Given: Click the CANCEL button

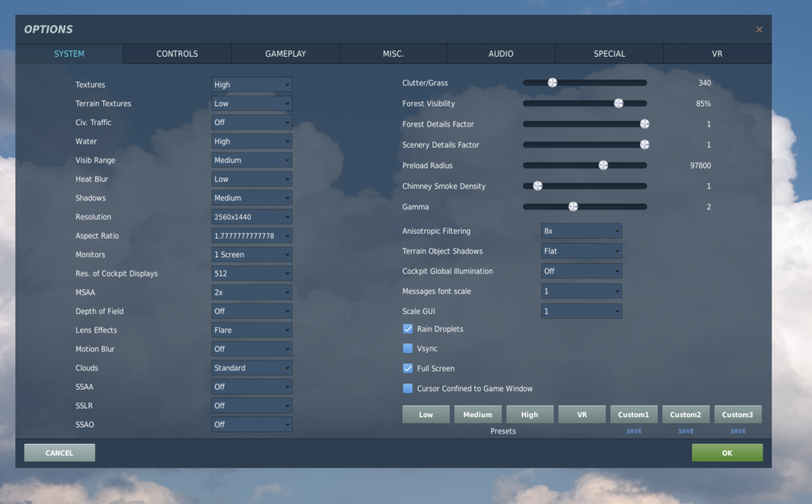Looking at the screenshot, I should pyautogui.click(x=58, y=452).
